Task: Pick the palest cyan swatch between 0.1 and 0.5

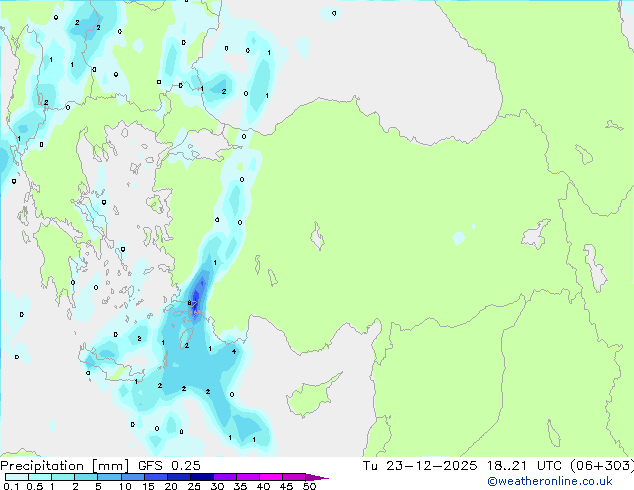Action: (17, 477)
